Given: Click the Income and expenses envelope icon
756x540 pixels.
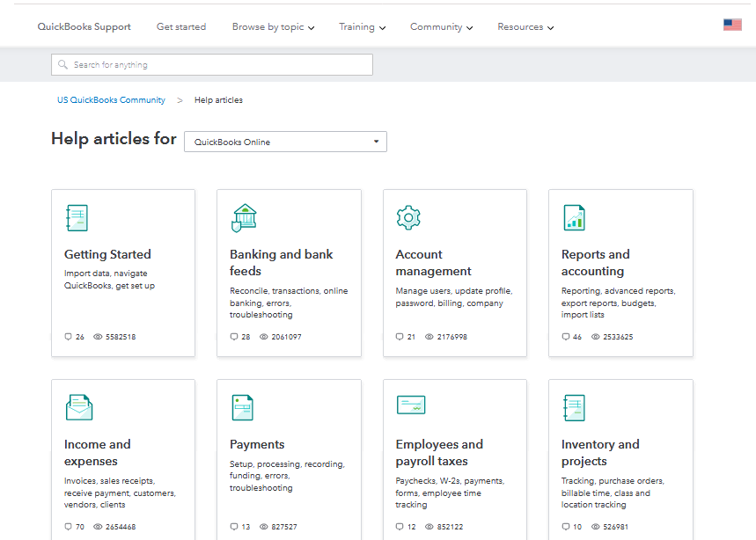Looking at the screenshot, I should (78, 407).
